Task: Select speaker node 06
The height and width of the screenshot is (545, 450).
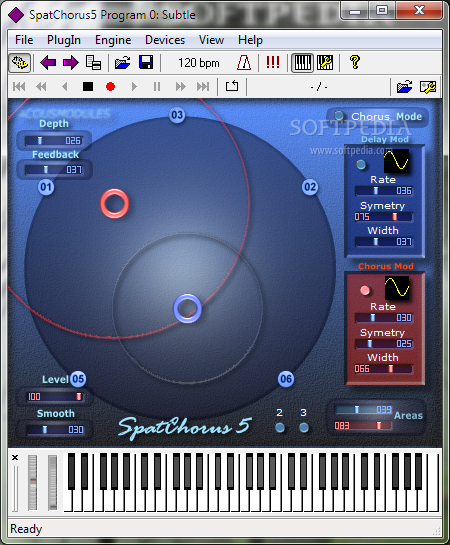Action: pos(286,379)
